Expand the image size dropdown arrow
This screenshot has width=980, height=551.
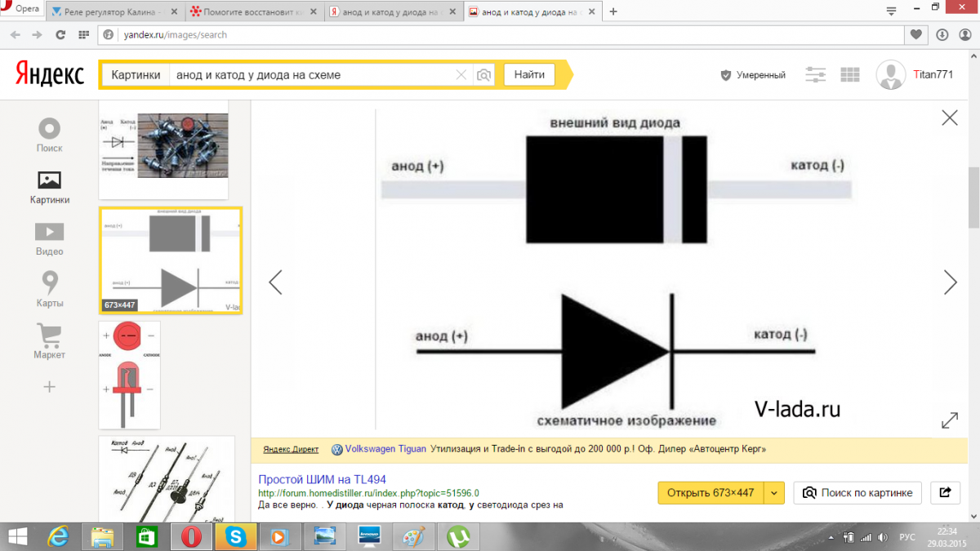(775, 493)
